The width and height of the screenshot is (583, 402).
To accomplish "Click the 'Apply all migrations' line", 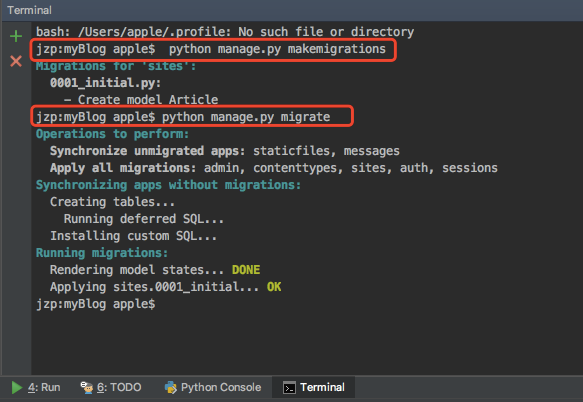I will click(274, 168).
